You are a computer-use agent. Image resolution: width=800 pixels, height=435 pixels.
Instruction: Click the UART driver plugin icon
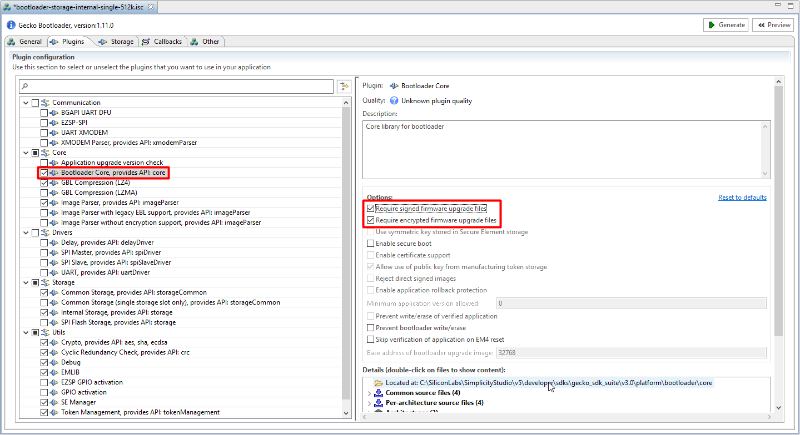(x=54, y=273)
